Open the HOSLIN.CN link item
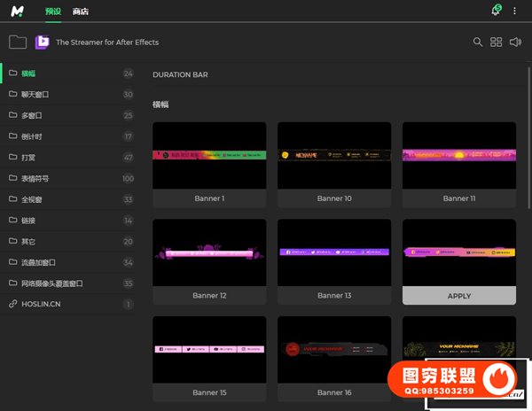The height and width of the screenshot is (411, 532). coord(41,304)
